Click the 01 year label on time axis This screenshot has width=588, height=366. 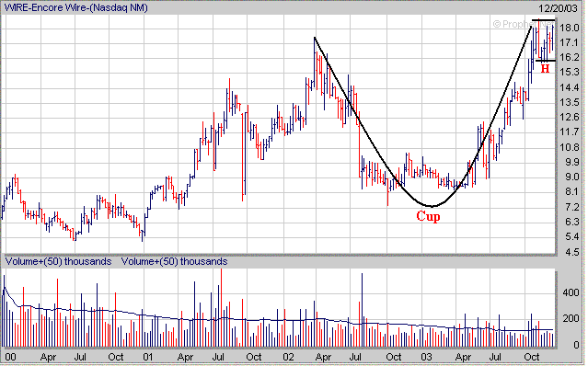(x=148, y=357)
